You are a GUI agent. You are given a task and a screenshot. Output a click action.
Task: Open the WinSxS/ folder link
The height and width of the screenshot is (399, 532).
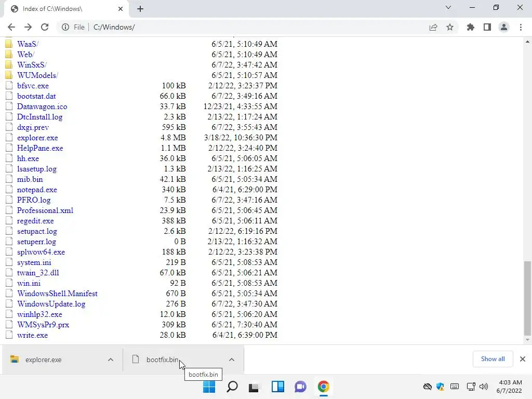point(32,65)
